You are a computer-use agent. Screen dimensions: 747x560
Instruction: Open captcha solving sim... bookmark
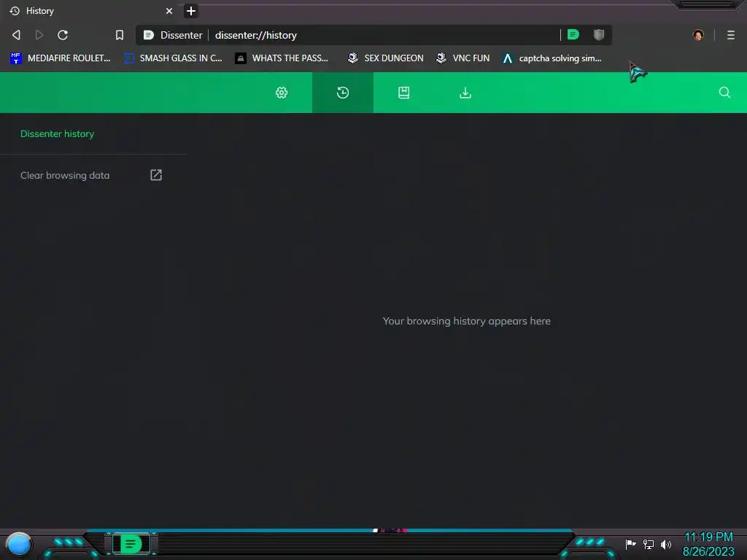(552, 58)
